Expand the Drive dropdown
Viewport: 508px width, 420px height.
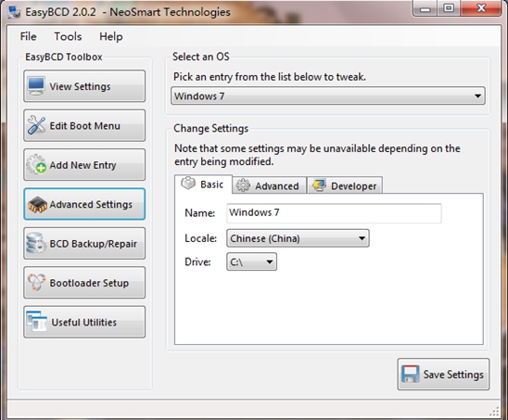point(251,261)
